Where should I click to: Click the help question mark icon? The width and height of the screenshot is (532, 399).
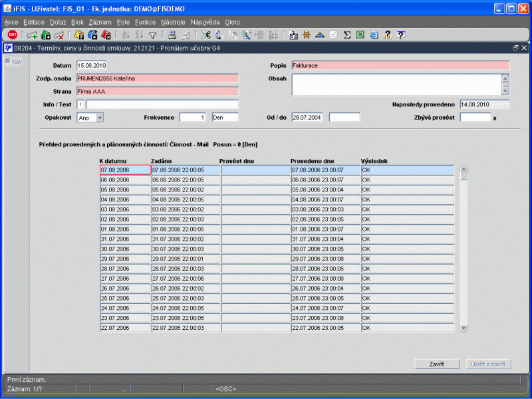(401, 35)
